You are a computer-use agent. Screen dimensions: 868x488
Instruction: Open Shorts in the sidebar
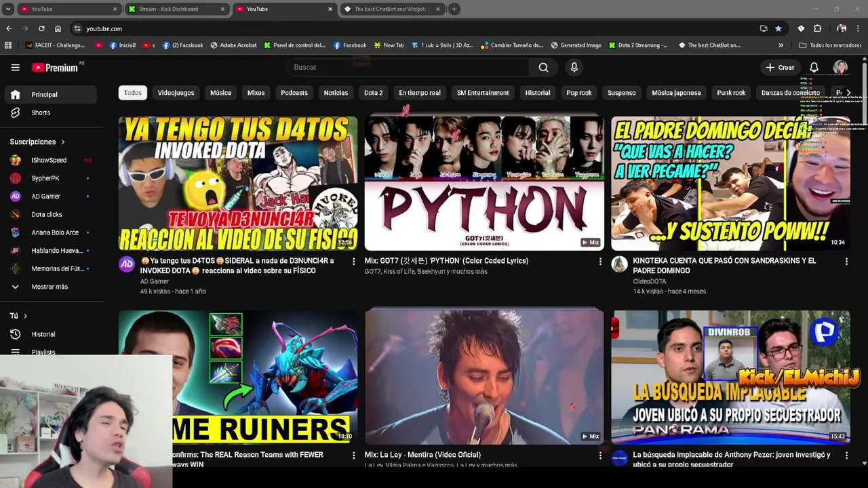click(51, 113)
